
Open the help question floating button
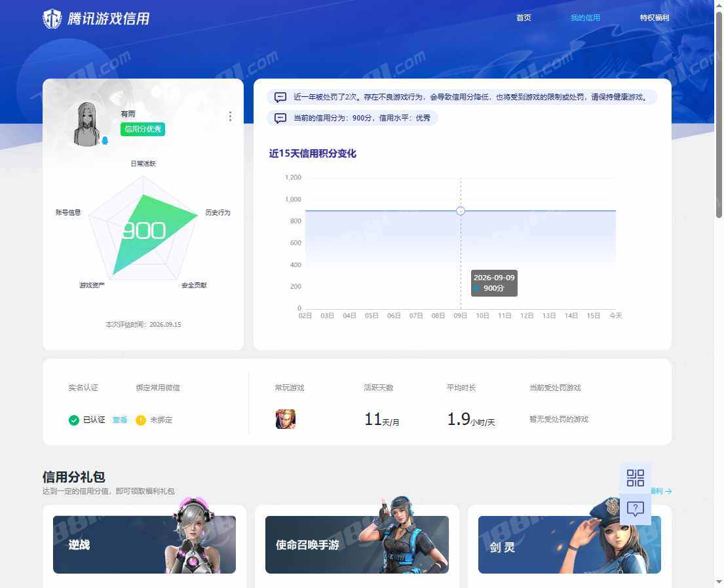click(x=636, y=509)
